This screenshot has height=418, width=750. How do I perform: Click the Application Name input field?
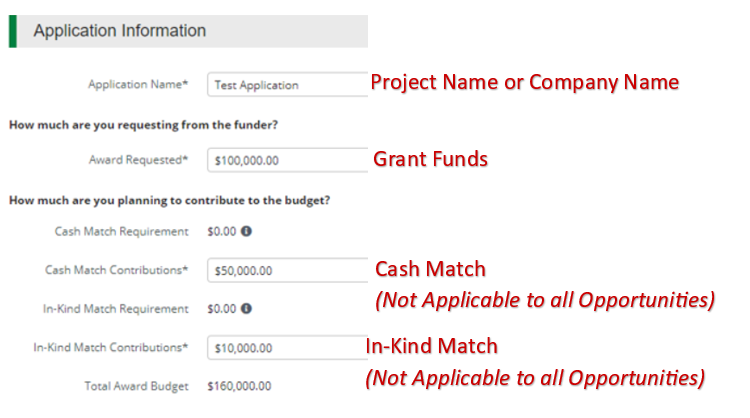pos(287,85)
